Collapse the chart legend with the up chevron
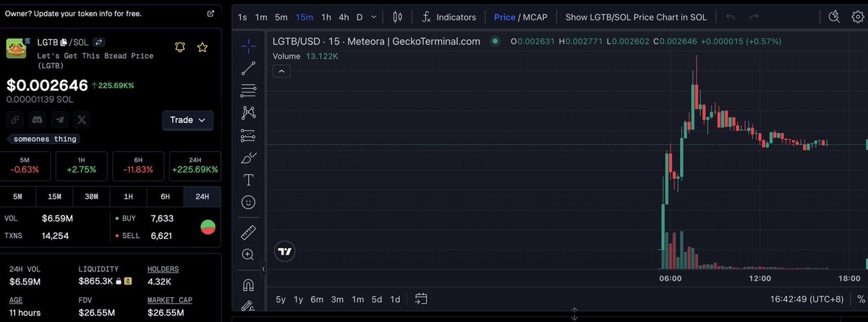Image resolution: width=868 pixels, height=322 pixels. pos(282,71)
